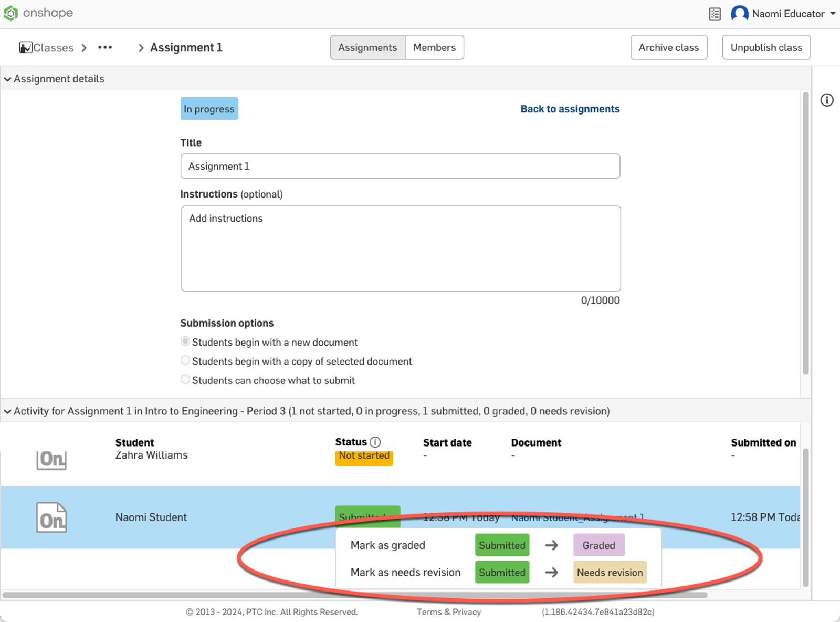
Task: Open the info panel icon on right
Action: click(x=827, y=100)
